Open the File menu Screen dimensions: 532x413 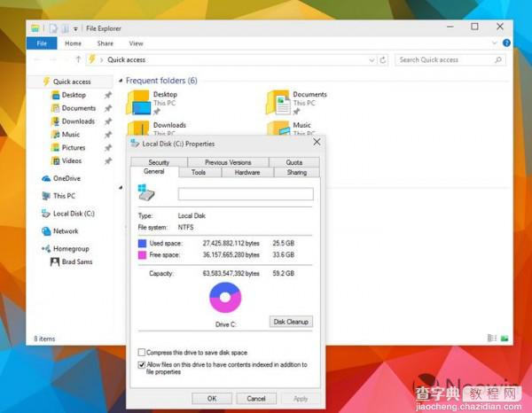click(42, 43)
